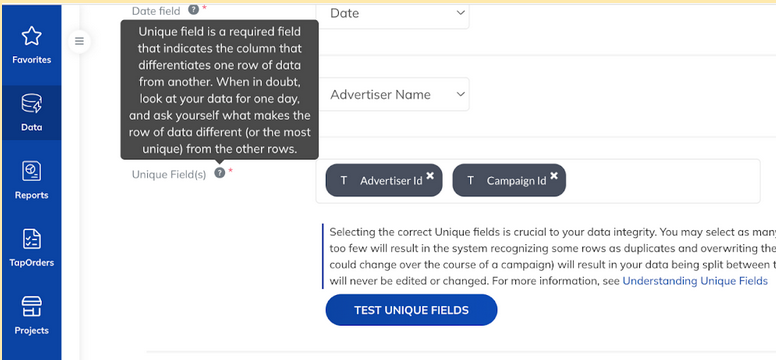This screenshot has width=776, height=360.
Task: Click help icon next to Date field
Action: pyautogui.click(x=194, y=9)
